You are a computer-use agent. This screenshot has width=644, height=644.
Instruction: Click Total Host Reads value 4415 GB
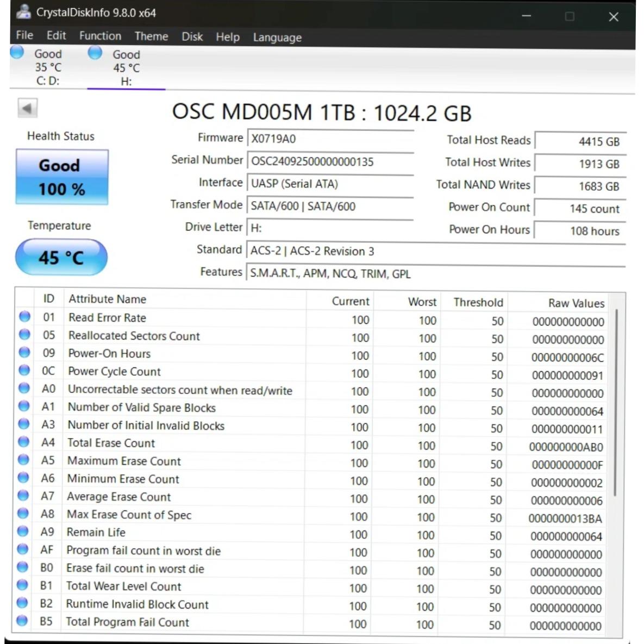tap(581, 142)
